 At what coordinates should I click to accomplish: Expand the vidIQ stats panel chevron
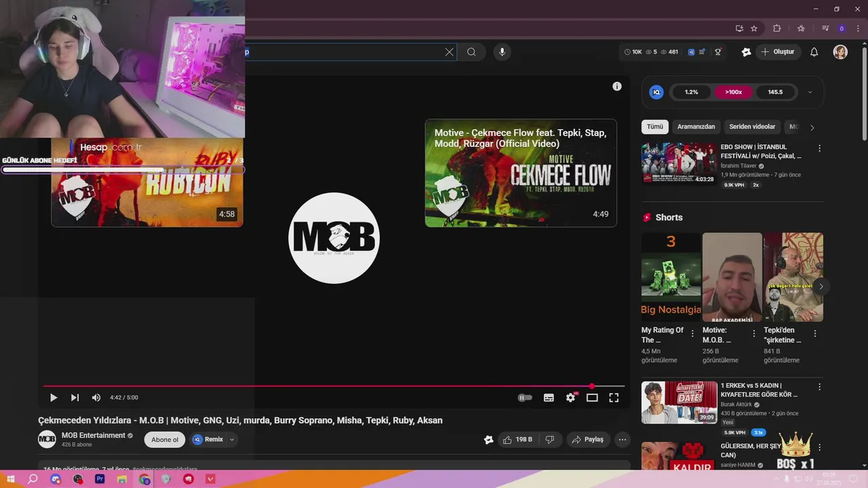[x=810, y=92]
